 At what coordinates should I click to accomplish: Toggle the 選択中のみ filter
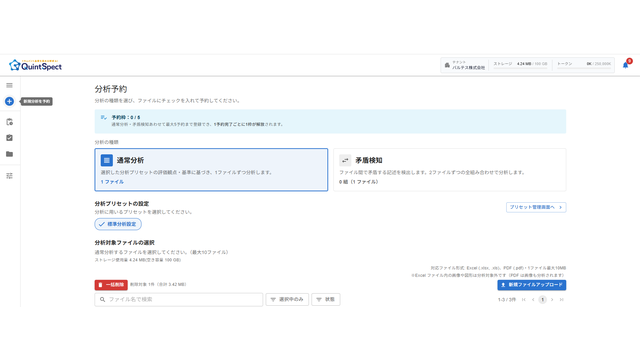(287, 299)
